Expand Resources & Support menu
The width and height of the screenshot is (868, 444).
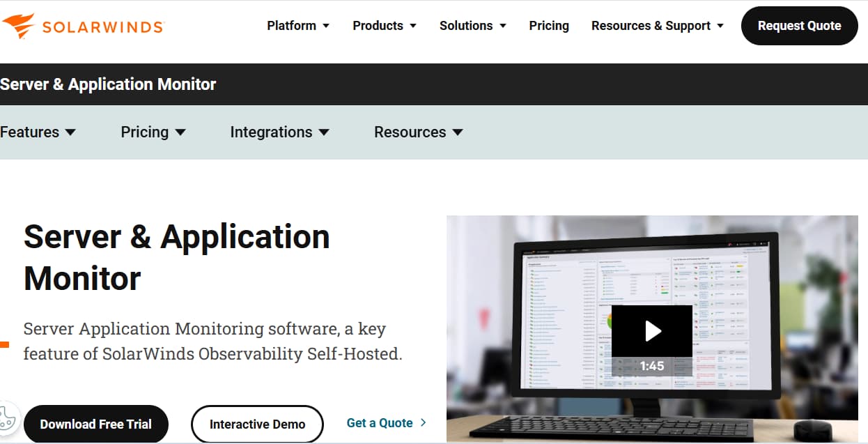658,26
